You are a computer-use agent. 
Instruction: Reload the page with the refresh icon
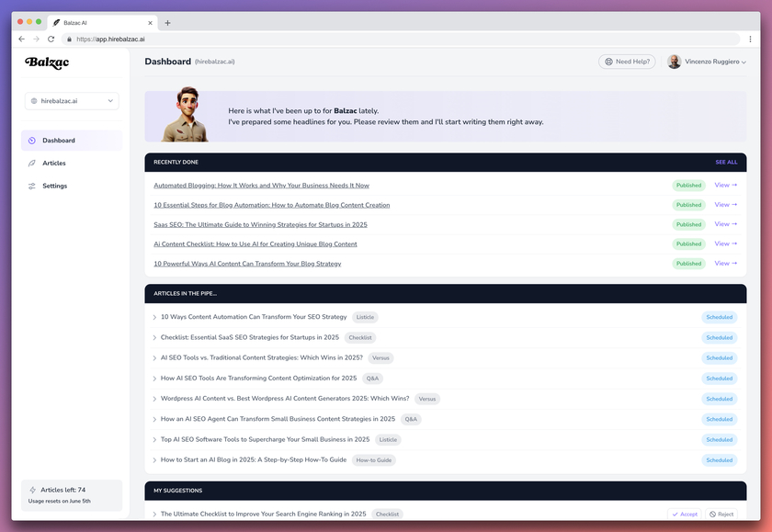51,39
